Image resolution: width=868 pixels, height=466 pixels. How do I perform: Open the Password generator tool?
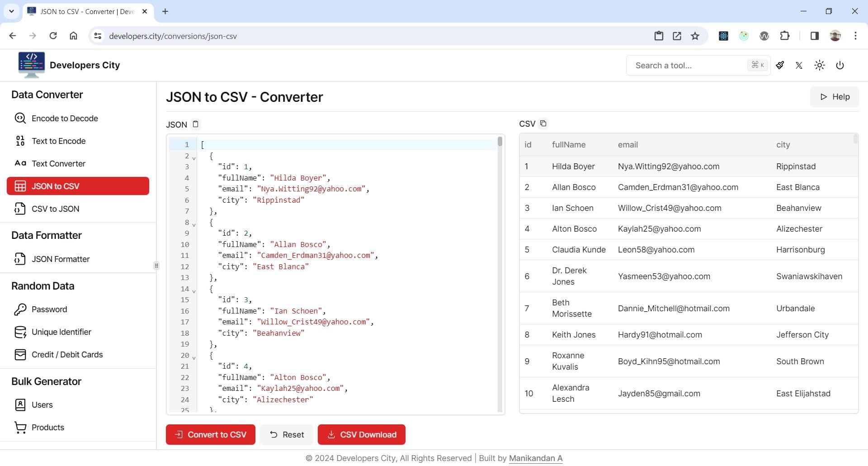click(x=49, y=309)
